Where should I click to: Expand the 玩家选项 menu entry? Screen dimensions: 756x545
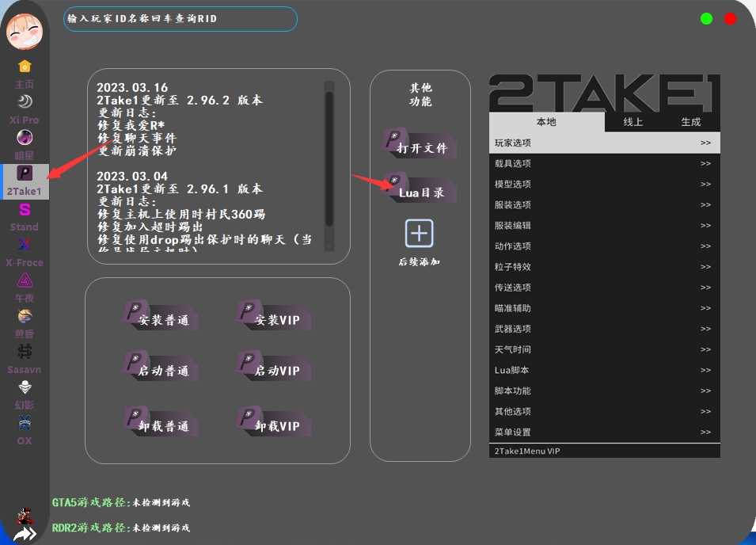pyautogui.click(x=604, y=143)
